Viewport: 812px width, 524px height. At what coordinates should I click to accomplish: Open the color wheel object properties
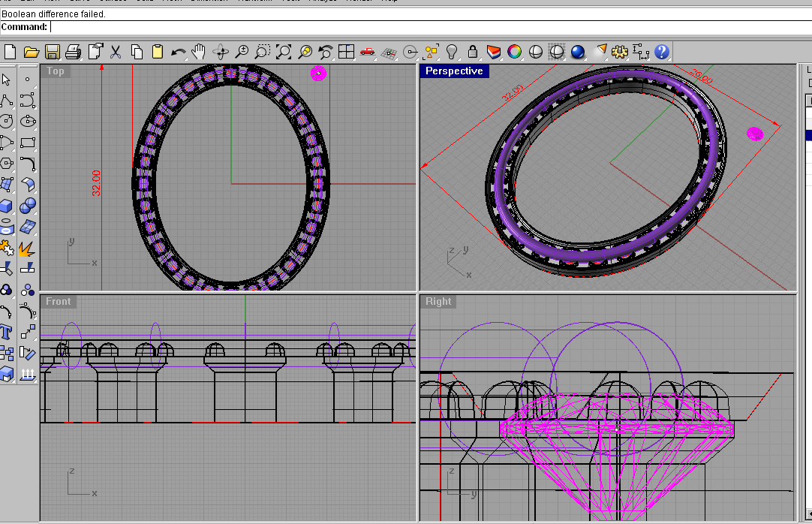pyautogui.click(x=514, y=52)
